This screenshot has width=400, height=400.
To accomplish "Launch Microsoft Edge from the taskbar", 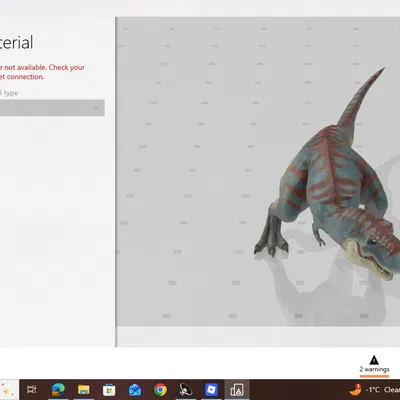I will [58, 389].
